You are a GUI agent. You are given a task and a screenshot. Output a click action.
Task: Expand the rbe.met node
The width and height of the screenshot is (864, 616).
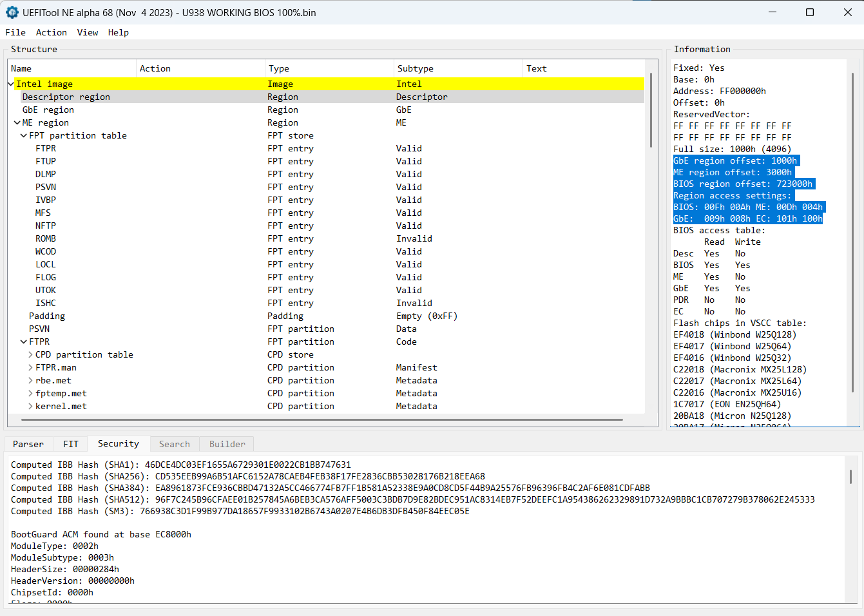(x=30, y=380)
